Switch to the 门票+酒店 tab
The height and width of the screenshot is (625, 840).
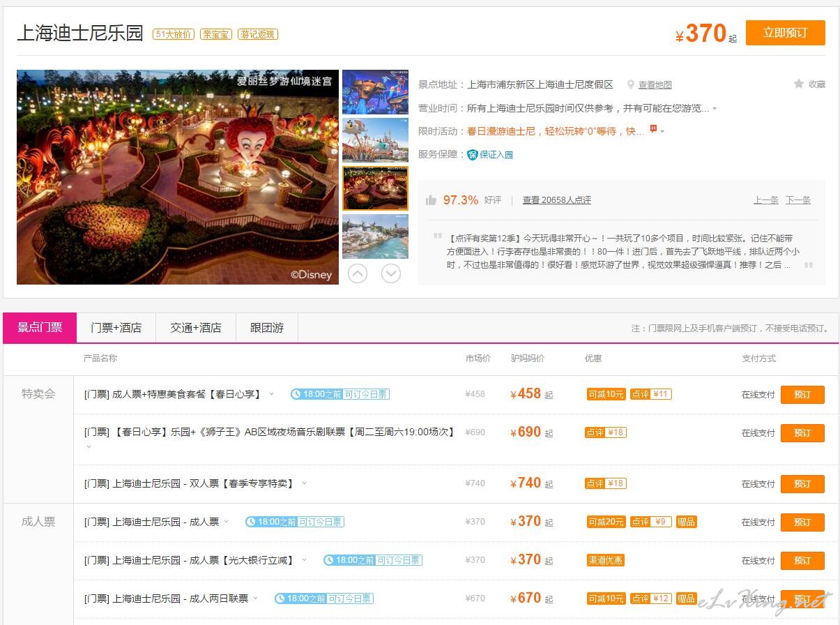coord(116,328)
